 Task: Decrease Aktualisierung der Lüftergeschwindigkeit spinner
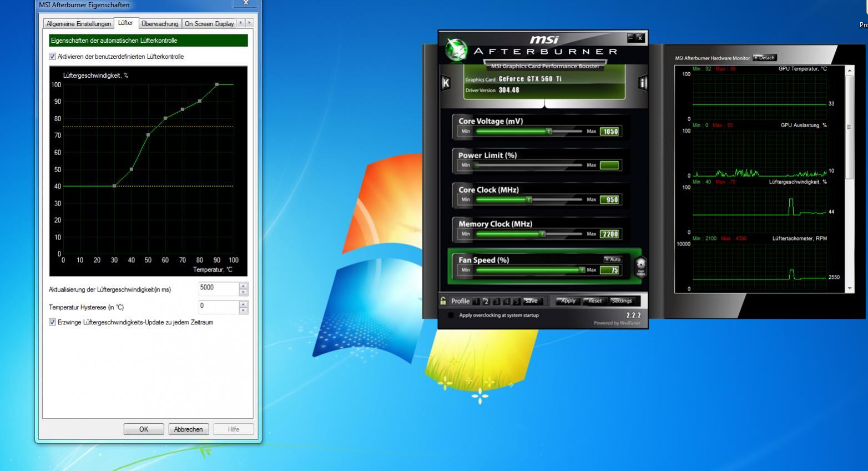click(243, 292)
